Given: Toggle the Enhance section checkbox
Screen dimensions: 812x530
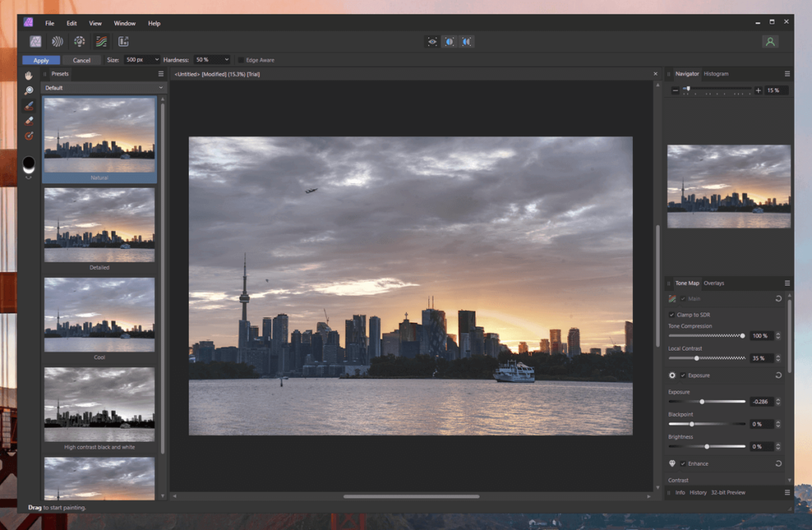Looking at the screenshot, I should (683, 463).
